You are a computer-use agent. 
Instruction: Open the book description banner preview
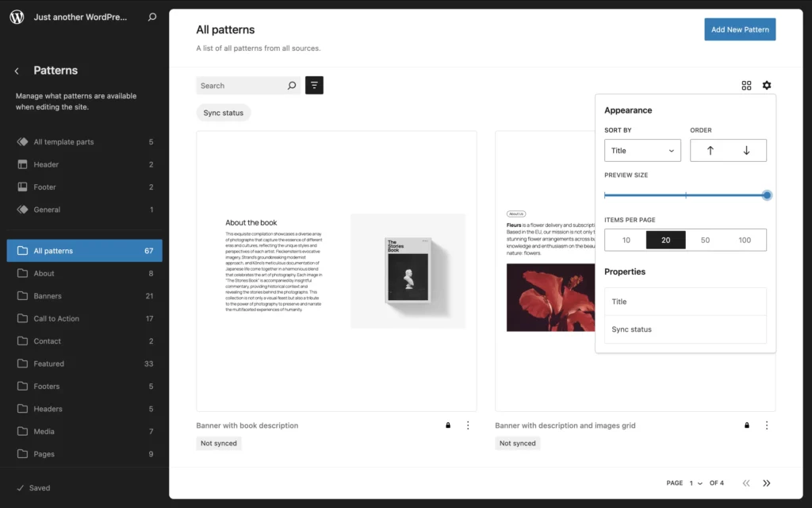pos(336,271)
